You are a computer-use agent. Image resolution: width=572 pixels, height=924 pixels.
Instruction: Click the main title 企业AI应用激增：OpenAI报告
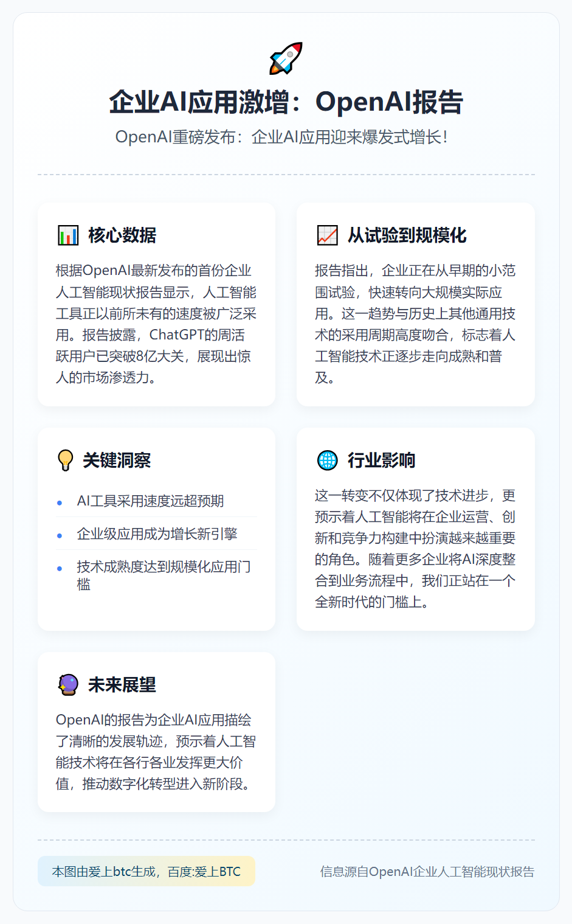point(286,102)
